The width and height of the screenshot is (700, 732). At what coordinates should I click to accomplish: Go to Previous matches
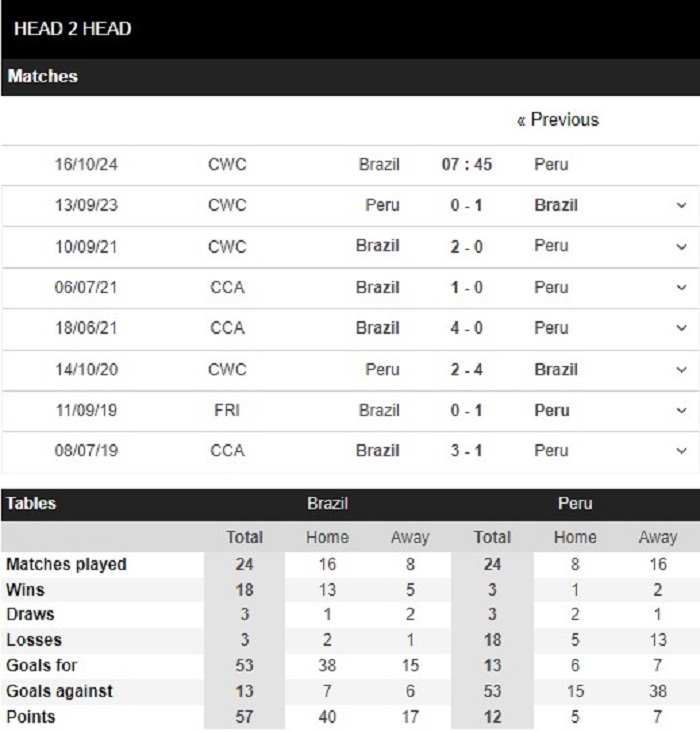558,120
